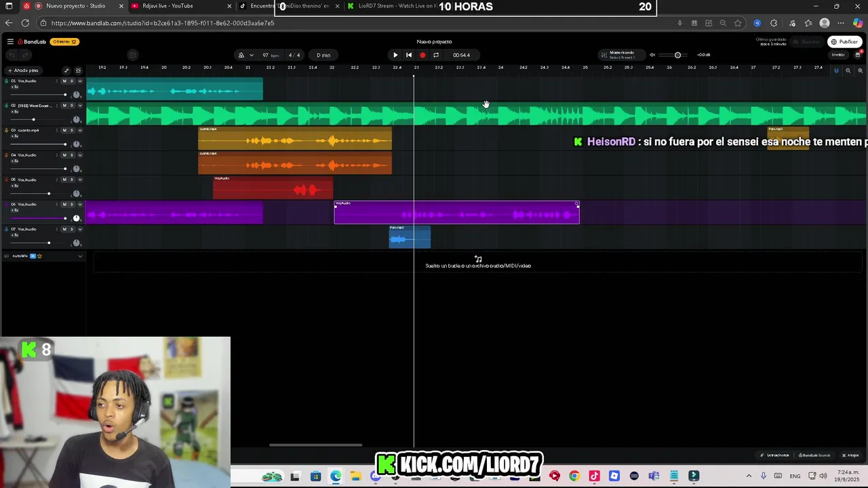Click the 00:54.4 time display
This screenshot has height=488, width=868.
point(461,55)
